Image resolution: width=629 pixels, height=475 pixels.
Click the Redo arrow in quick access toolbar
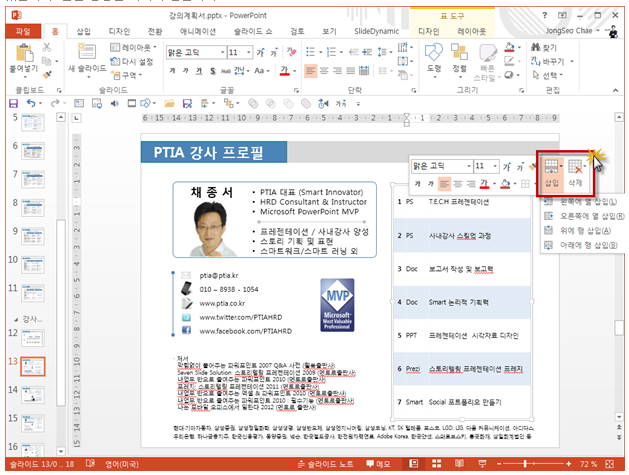coord(55,103)
